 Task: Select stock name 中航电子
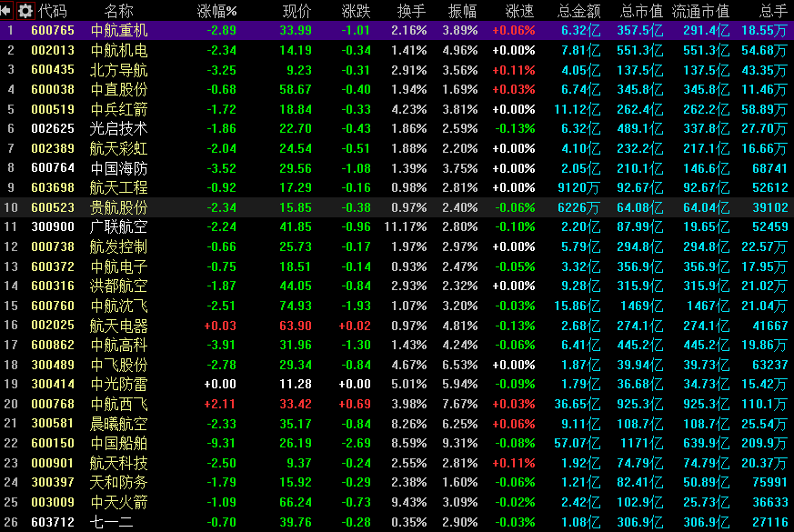click(119, 266)
